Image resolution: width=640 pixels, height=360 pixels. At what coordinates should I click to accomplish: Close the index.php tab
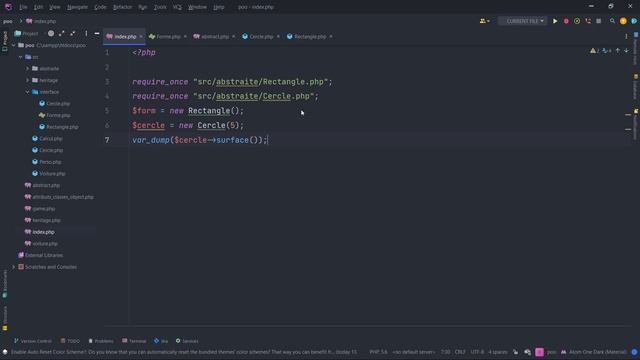(x=141, y=36)
